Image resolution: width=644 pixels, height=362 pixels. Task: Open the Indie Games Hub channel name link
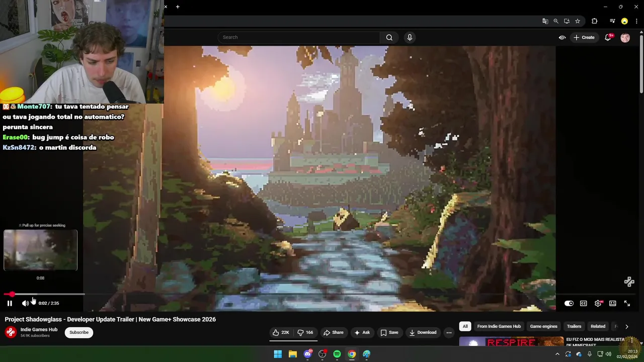(39, 330)
